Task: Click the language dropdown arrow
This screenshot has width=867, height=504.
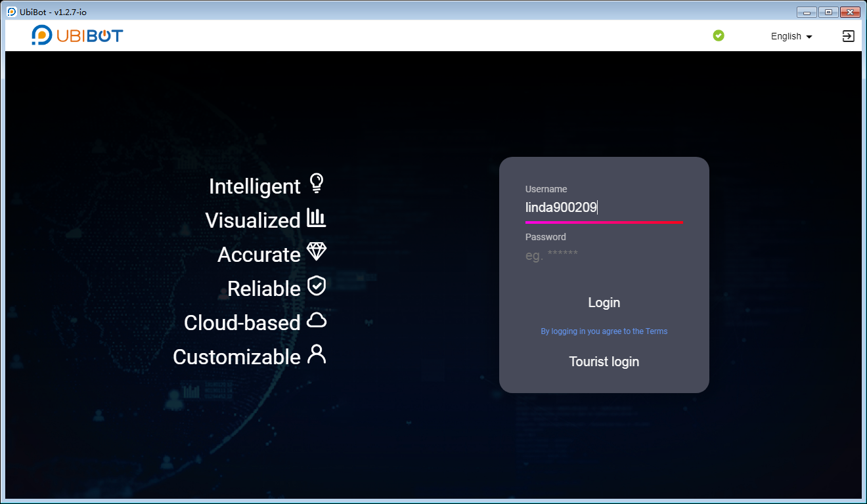Action: pyautogui.click(x=809, y=37)
